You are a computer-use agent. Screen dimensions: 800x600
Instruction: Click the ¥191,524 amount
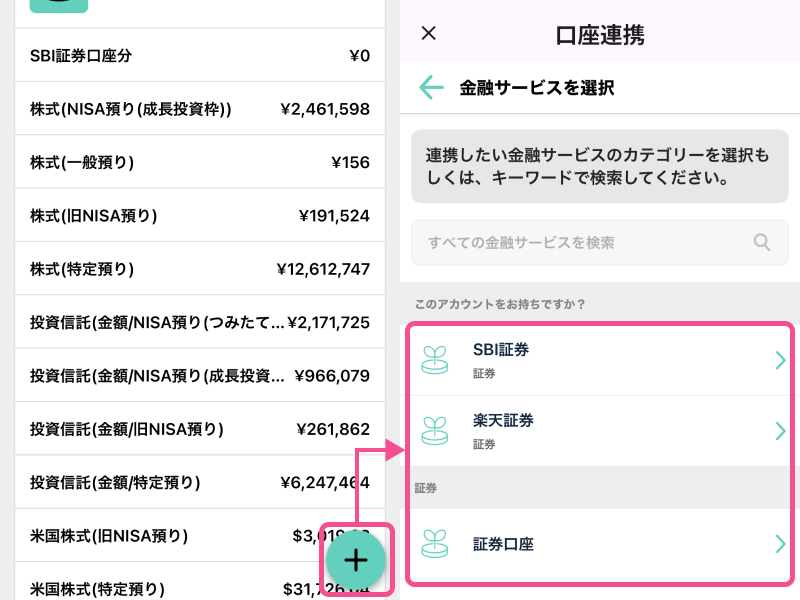pos(334,215)
